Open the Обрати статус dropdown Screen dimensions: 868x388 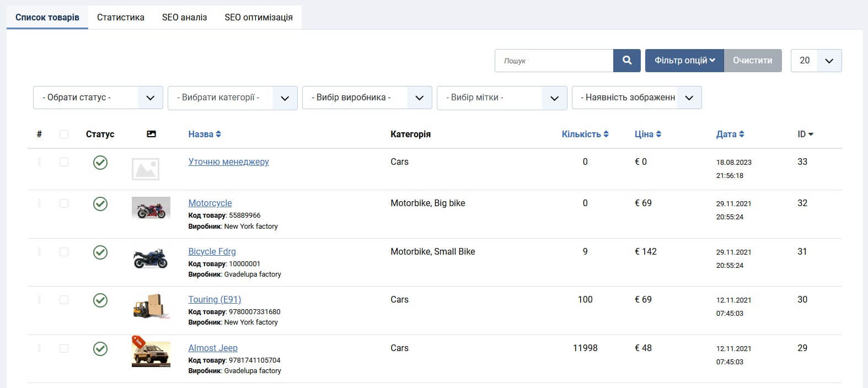point(98,98)
